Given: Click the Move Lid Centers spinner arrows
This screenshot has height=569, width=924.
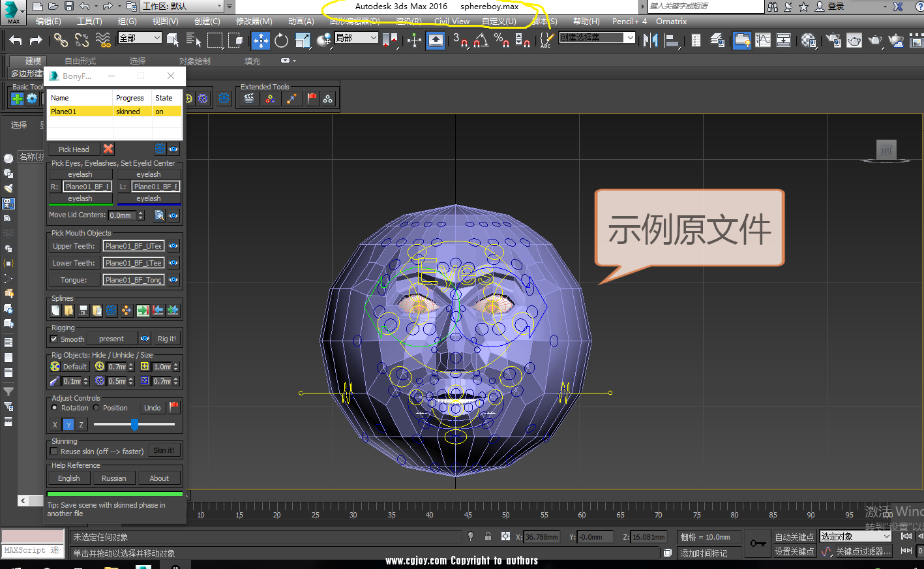Looking at the screenshot, I should [141, 215].
